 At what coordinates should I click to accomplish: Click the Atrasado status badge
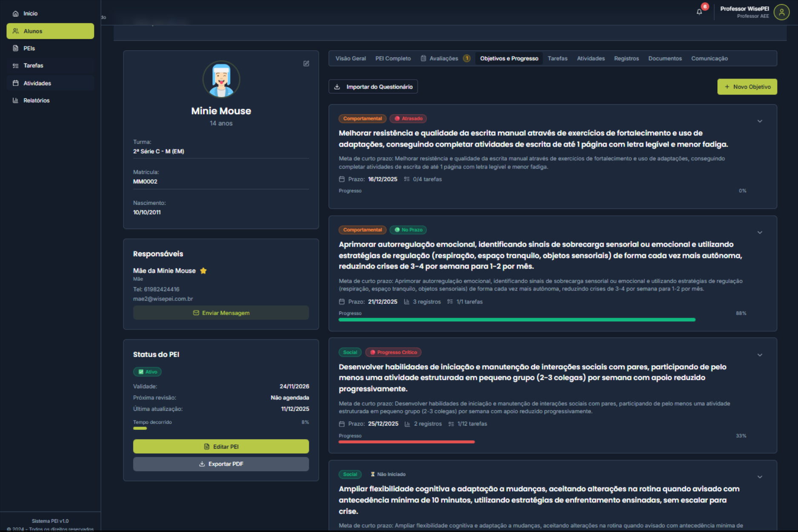tap(408, 119)
